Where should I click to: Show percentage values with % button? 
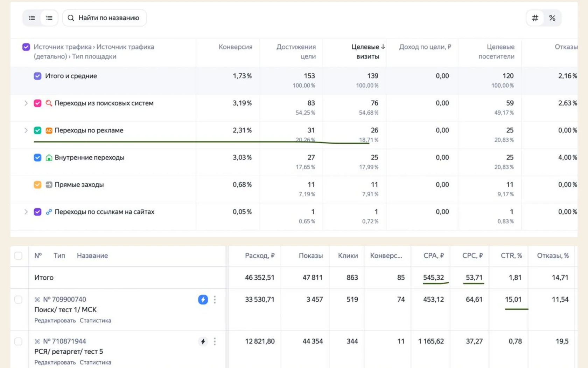pyautogui.click(x=552, y=18)
